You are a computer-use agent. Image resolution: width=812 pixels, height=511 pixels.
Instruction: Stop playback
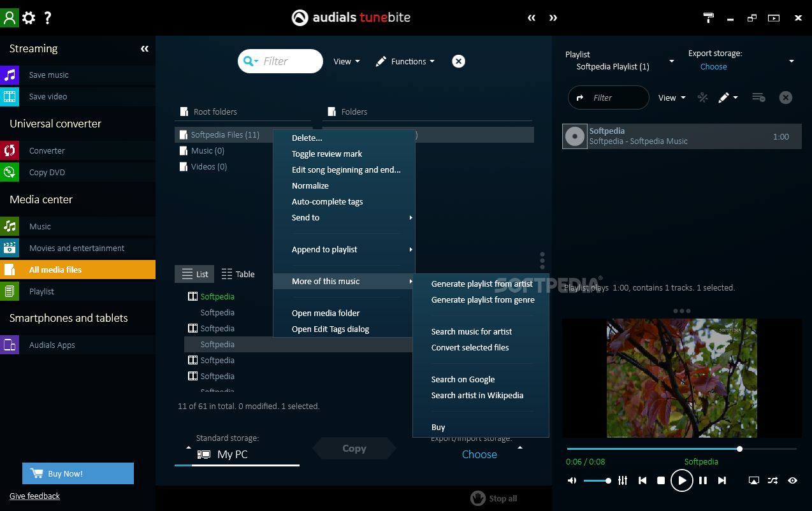pos(661,480)
